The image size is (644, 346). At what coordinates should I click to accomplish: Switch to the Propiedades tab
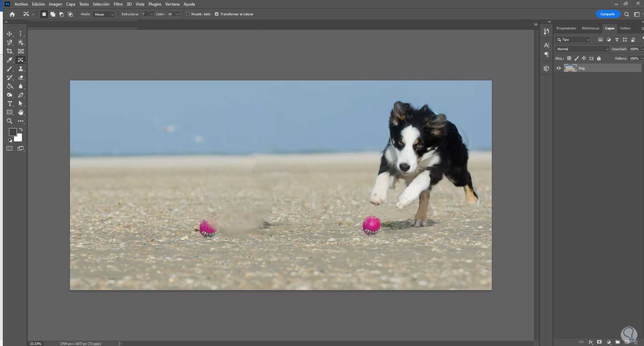[x=566, y=28]
